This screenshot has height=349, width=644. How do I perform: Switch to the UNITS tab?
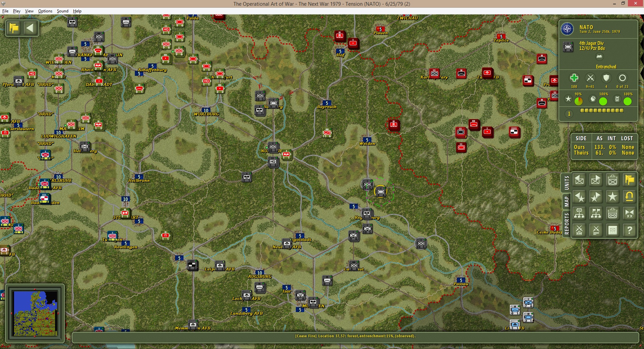(567, 183)
